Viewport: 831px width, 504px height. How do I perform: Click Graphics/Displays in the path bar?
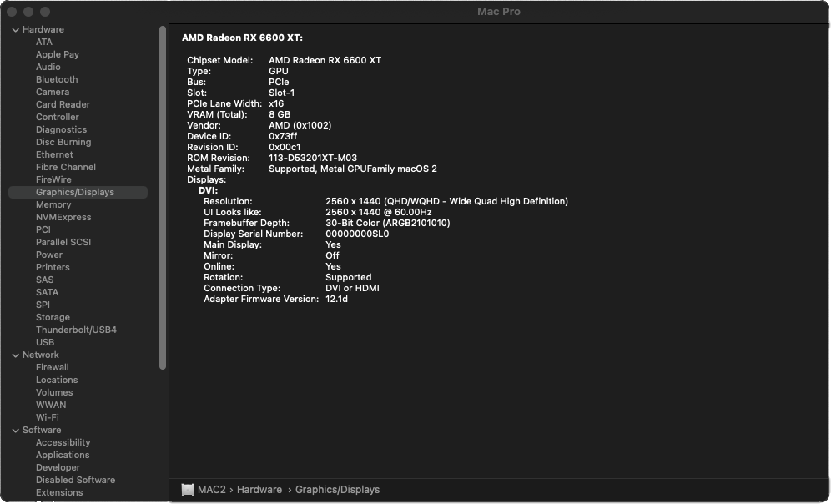(337, 490)
